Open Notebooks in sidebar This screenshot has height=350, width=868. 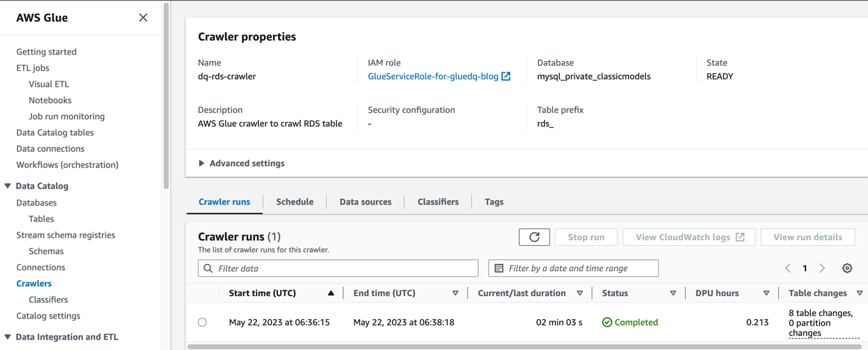(50, 100)
